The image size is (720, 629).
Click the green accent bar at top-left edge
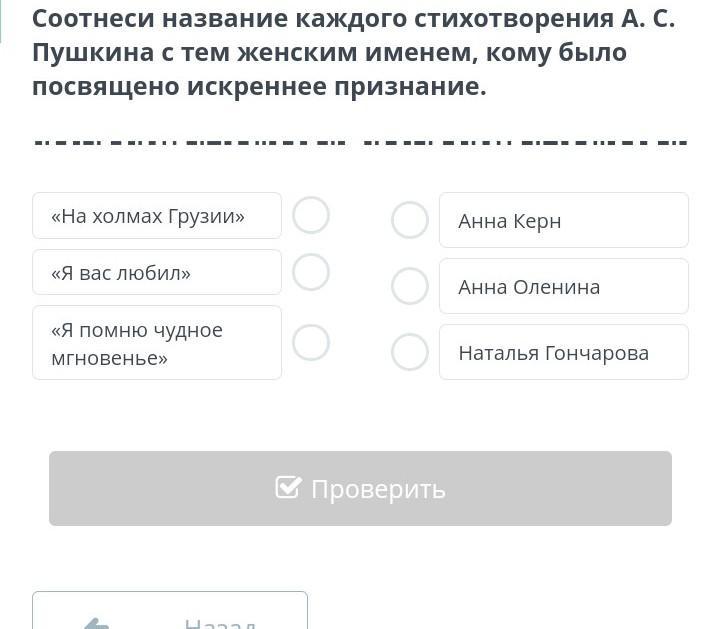pos(1,20)
